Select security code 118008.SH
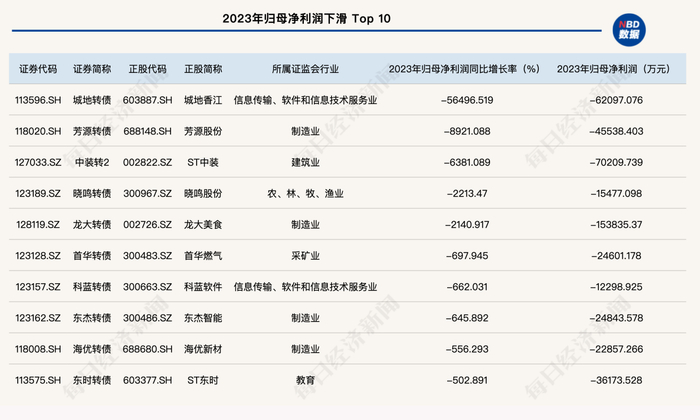Screen dimensions: 700x420 (x=38, y=349)
